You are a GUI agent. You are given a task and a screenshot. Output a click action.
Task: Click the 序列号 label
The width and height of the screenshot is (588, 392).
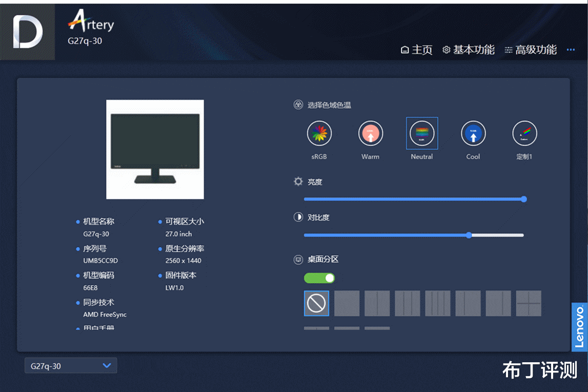[94, 248]
